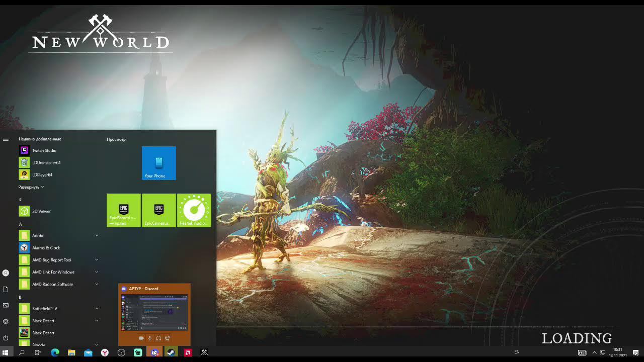Expand the AMD Radeon Software folder
This screenshot has width=644, height=362.
pyautogui.click(x=97, y=284)
